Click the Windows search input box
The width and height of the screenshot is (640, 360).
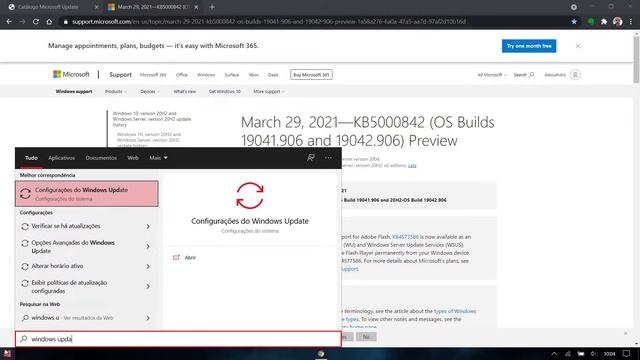pos(178,339)
